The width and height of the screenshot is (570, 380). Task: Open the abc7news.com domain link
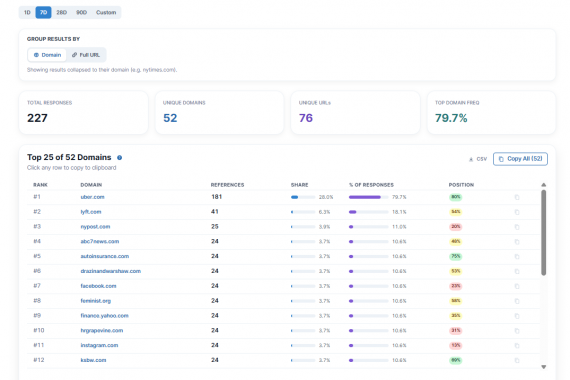100,241
